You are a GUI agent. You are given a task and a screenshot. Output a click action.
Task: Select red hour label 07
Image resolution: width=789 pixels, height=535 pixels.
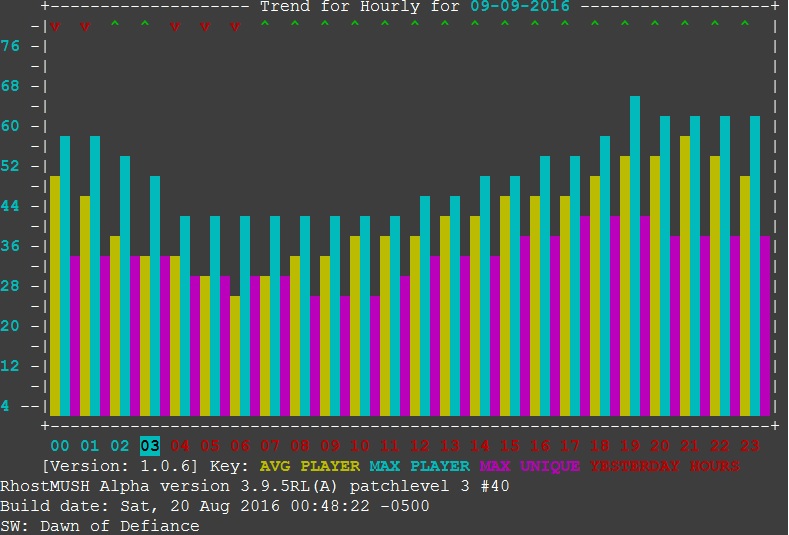pyautogui.click(x=270, y=446)
